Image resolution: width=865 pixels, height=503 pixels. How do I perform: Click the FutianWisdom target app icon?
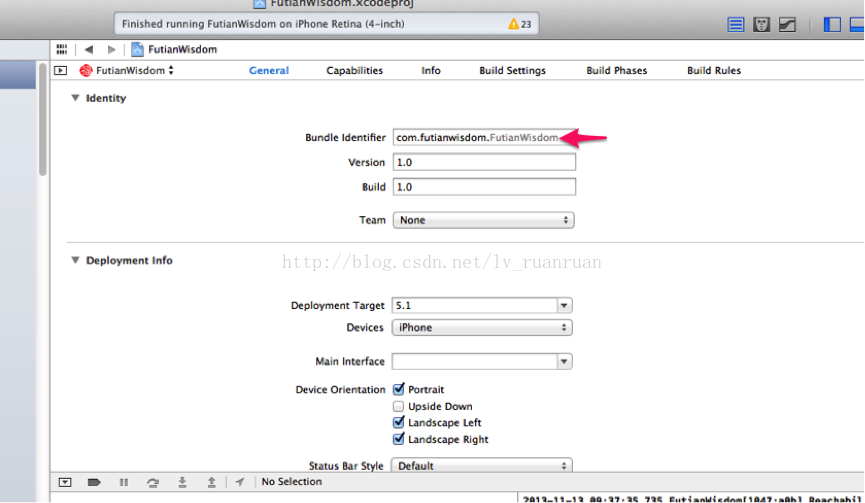point(86,71)
